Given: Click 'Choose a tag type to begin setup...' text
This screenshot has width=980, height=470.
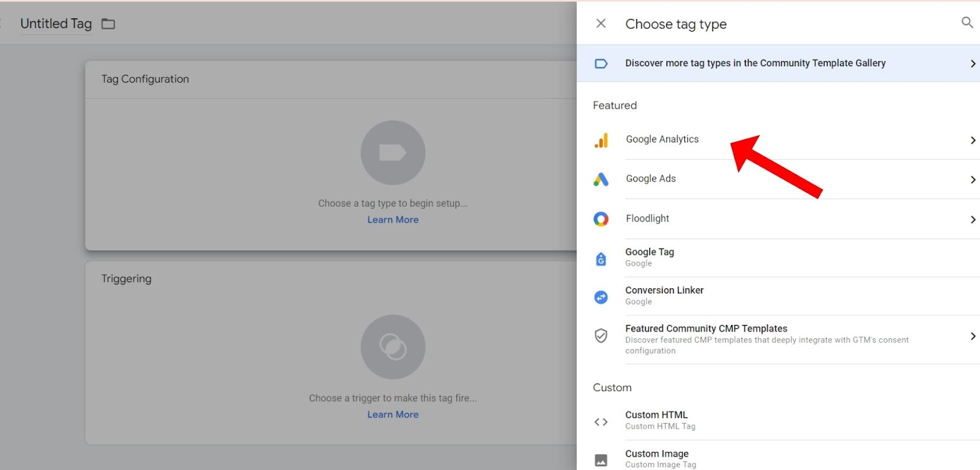Looking at the screenshot, I should click(x=393, y=203).
